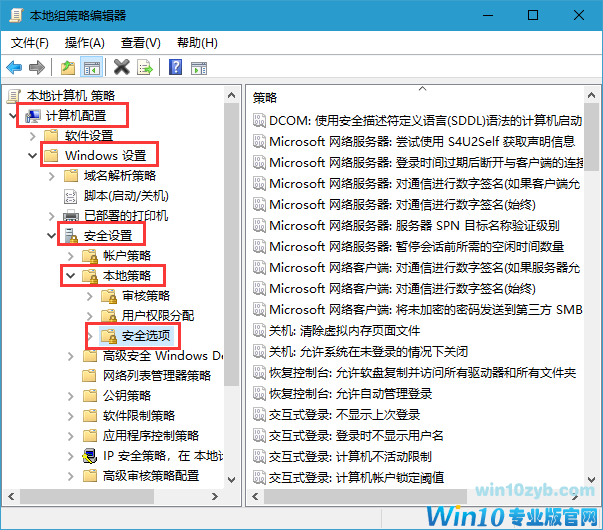The image size is (603, 530).
Task: Click icon beside 交互式登录: 不显示上次登录
Action: [259, 414]
